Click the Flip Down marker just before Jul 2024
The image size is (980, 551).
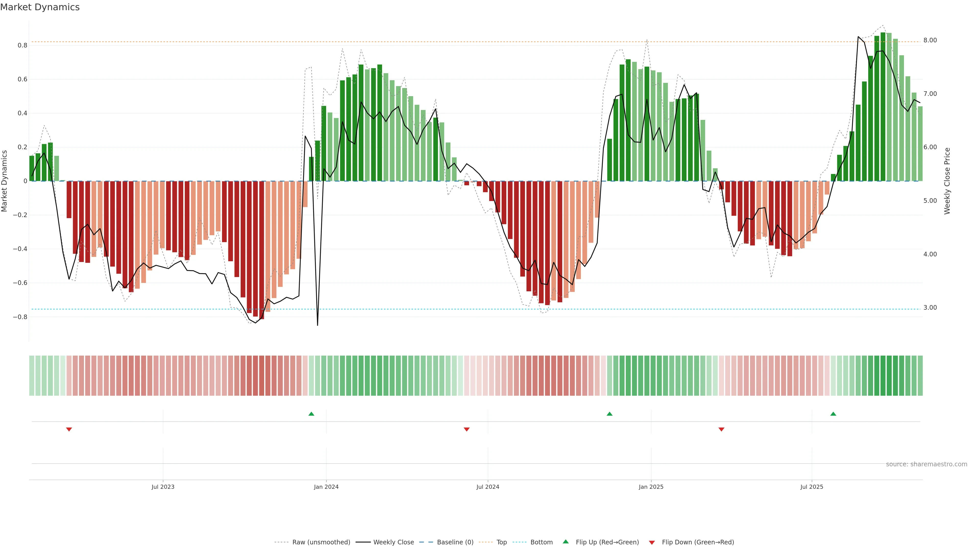467,429
